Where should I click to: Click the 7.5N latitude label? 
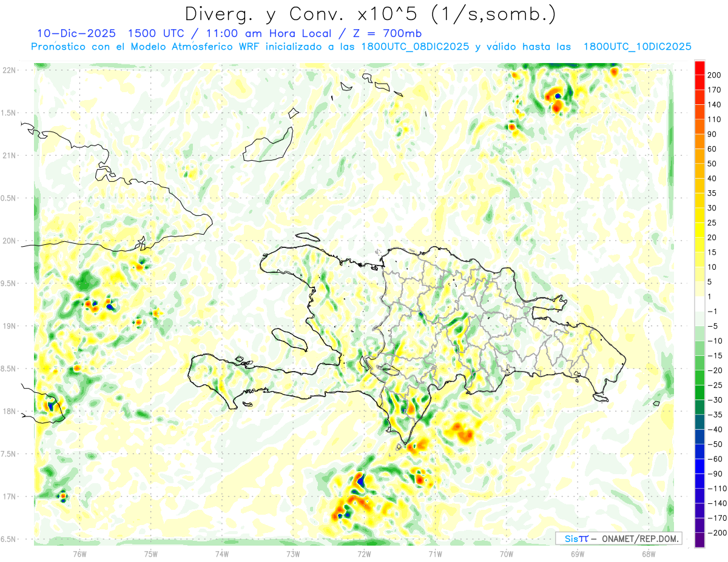8,454
